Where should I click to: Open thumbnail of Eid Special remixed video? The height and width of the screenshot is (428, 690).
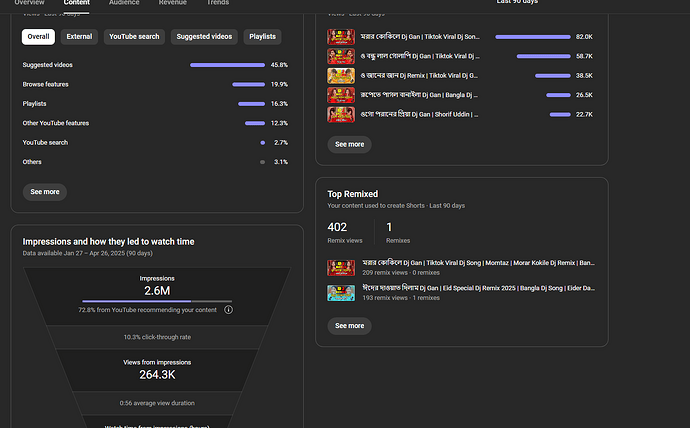pyautogui.click(x=341, y=293)
